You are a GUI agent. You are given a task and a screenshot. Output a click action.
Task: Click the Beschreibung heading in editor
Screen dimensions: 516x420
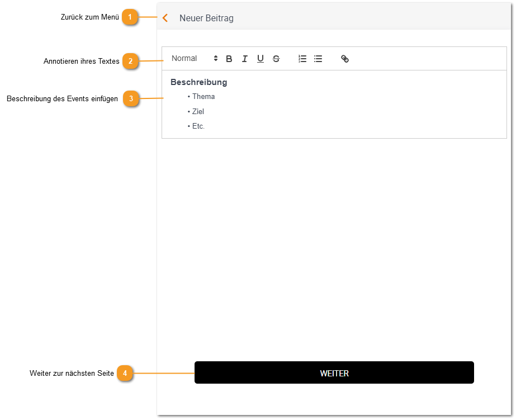(199, 82)
